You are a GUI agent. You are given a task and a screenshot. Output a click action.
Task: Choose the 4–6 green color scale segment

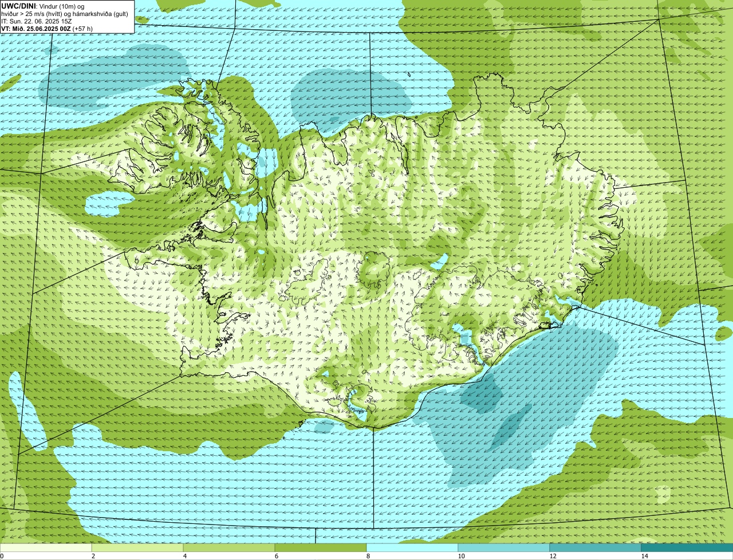pyautogui.click(x=229, y=547)
